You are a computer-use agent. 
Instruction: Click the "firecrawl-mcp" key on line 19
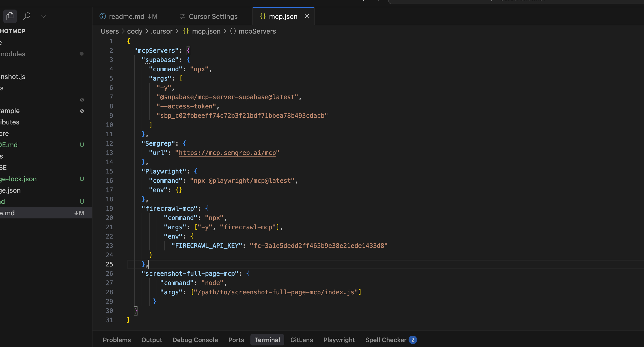170,209
